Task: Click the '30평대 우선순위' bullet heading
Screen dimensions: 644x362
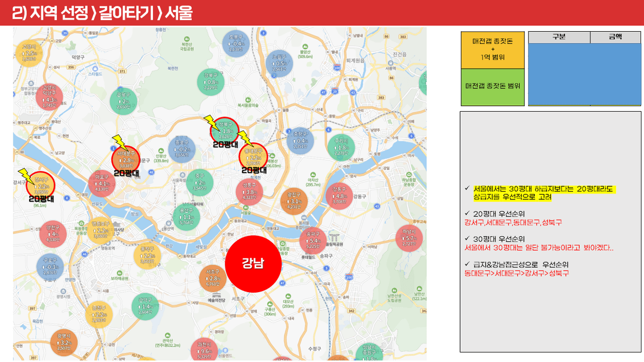Action: click(499, 239)
